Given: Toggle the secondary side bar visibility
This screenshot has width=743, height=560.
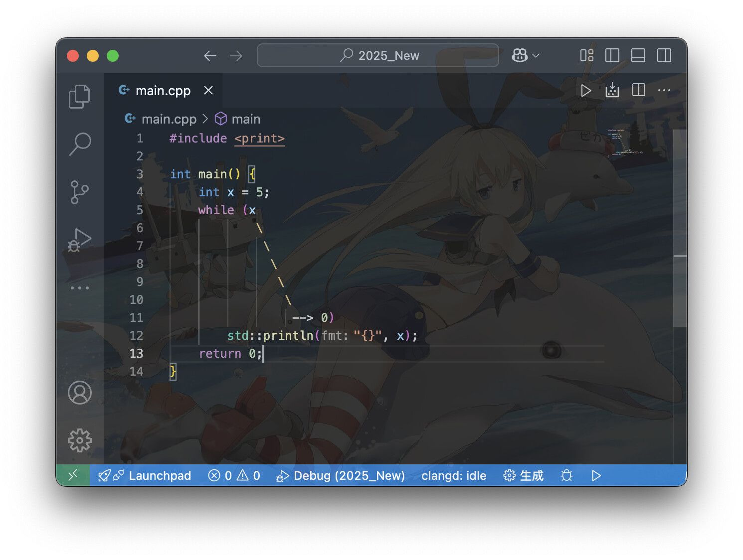Looking at the screenshot, I should coord(664,55).
